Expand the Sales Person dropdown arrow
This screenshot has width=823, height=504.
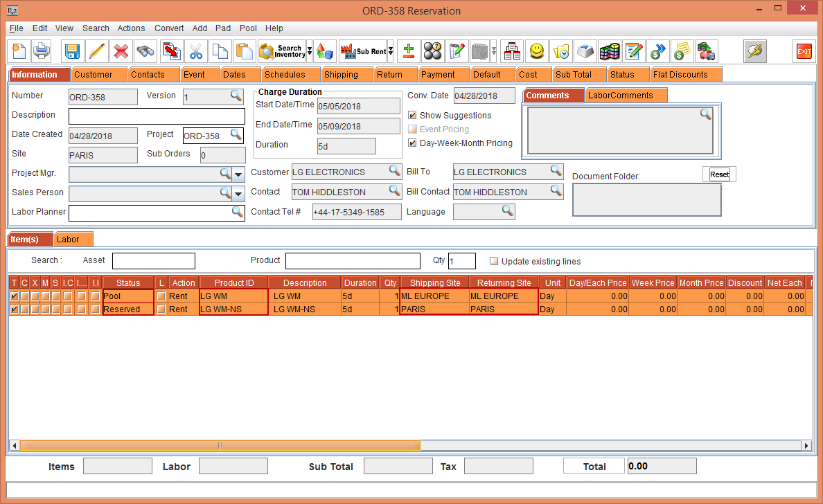pyautogui.click(x=239, y=194)
